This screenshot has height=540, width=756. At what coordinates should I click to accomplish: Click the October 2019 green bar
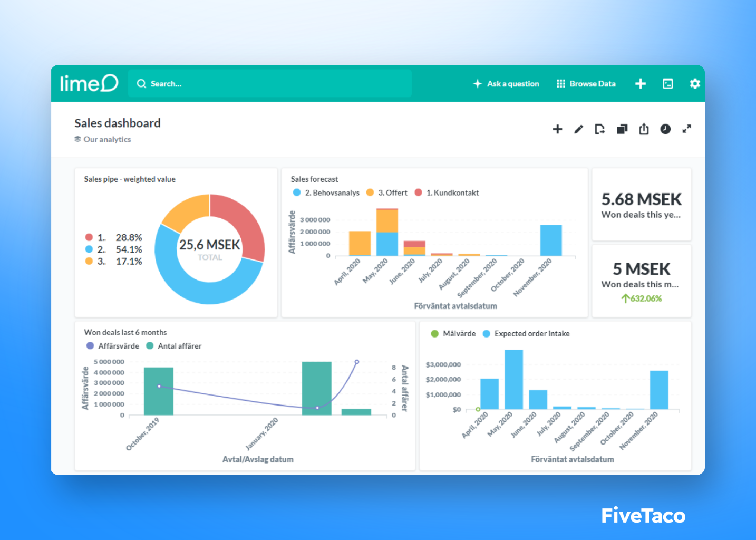click(x=159, y=391)
